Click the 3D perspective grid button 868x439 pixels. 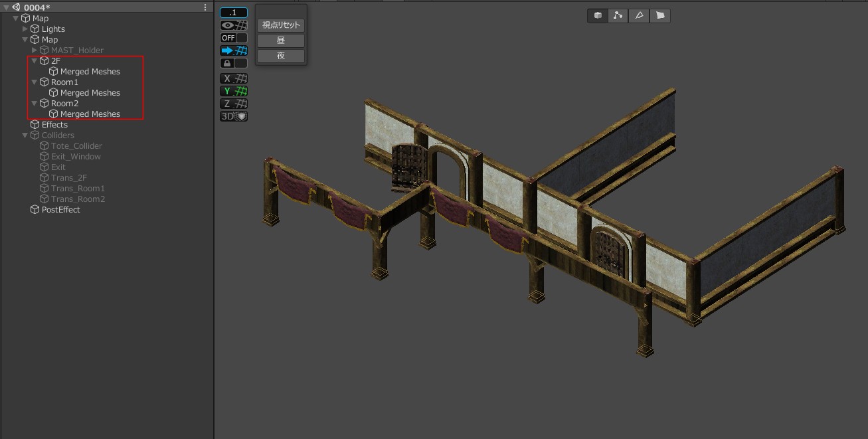click(x=234, y=116)
